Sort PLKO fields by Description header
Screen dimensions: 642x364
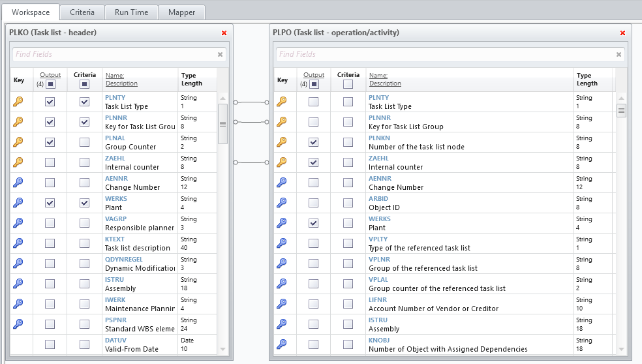coord(121,83)
